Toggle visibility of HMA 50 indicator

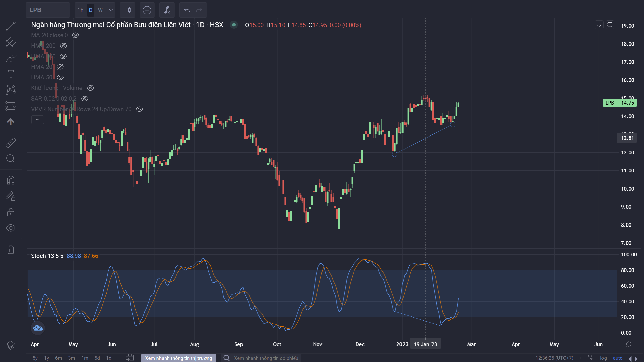click(60, 77)
